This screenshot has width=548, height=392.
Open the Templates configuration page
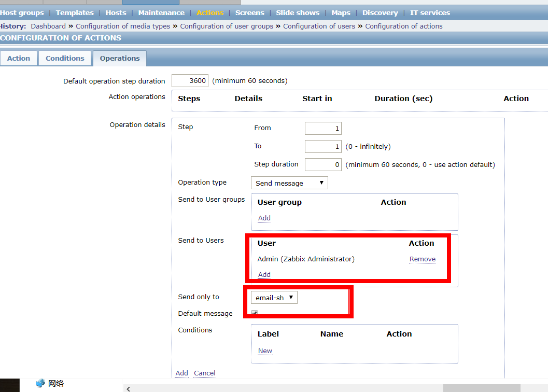tap(75, 12)
